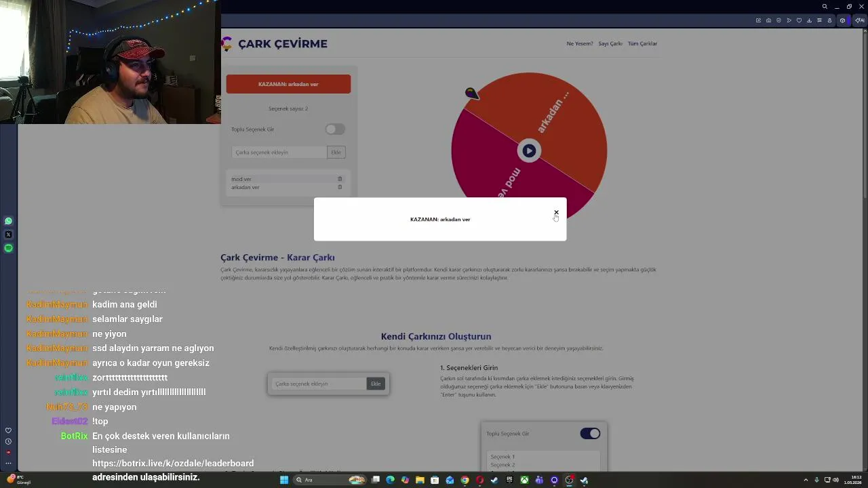Click the play-arrow player icon in the browser toolbar
This screenshot has height=488, width=868.
789,20
